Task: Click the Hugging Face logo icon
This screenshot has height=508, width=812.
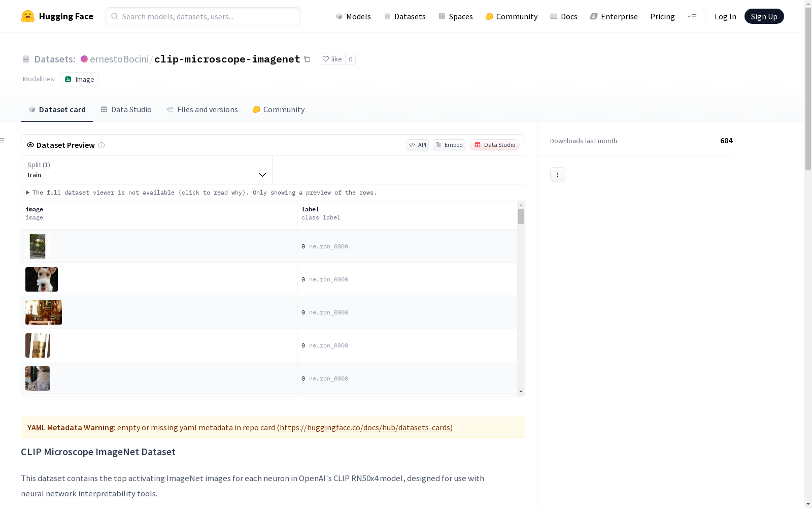Action: click(x=28, y=16)
